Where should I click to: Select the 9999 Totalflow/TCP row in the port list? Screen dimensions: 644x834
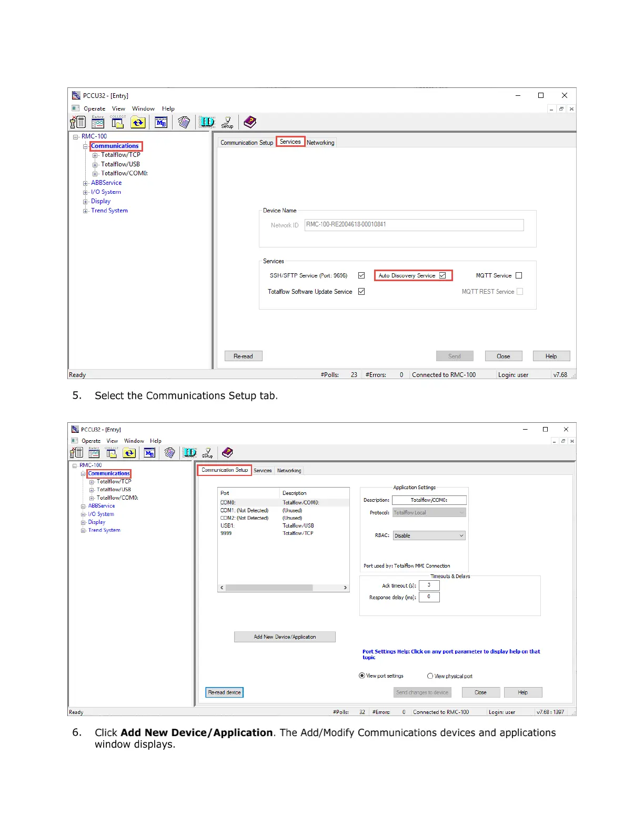(x=284, y=533)
